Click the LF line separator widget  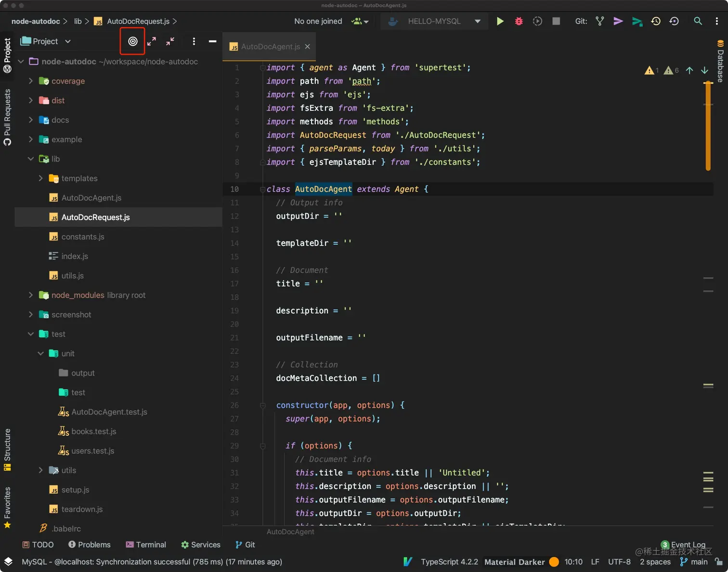coord(595,562)
